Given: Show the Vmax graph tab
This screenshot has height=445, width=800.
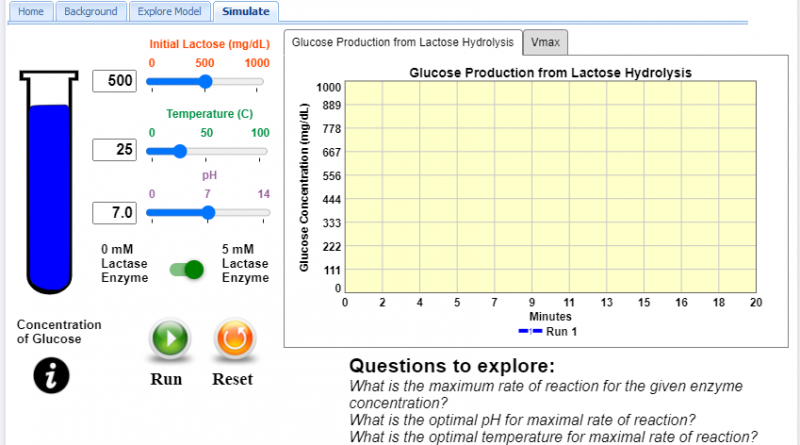Looking at the screenshot, I should (x=545, y=42).
